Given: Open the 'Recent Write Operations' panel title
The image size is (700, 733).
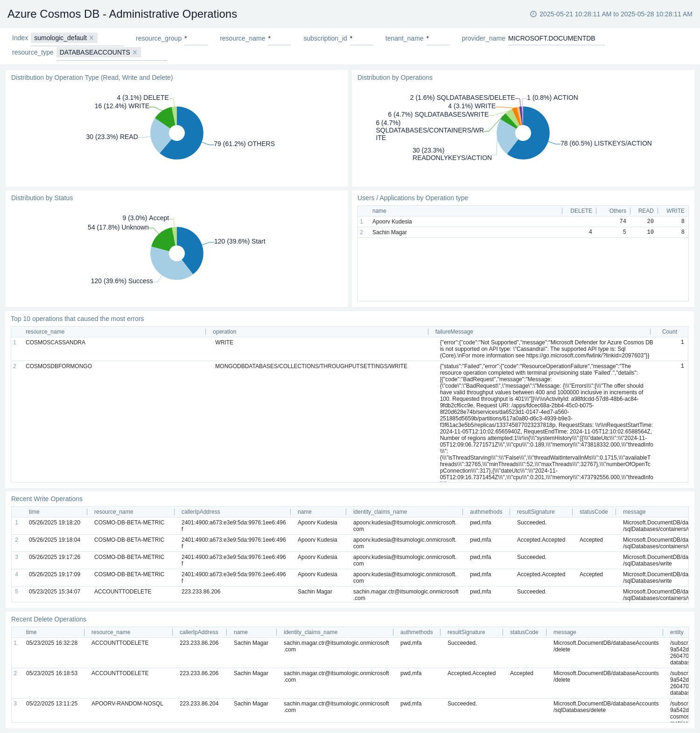Looking at the screenshot, I should pos(47,499).
